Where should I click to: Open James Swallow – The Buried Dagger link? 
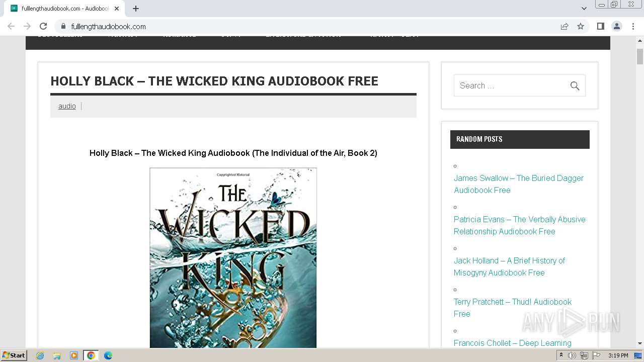tap(519, 184)
